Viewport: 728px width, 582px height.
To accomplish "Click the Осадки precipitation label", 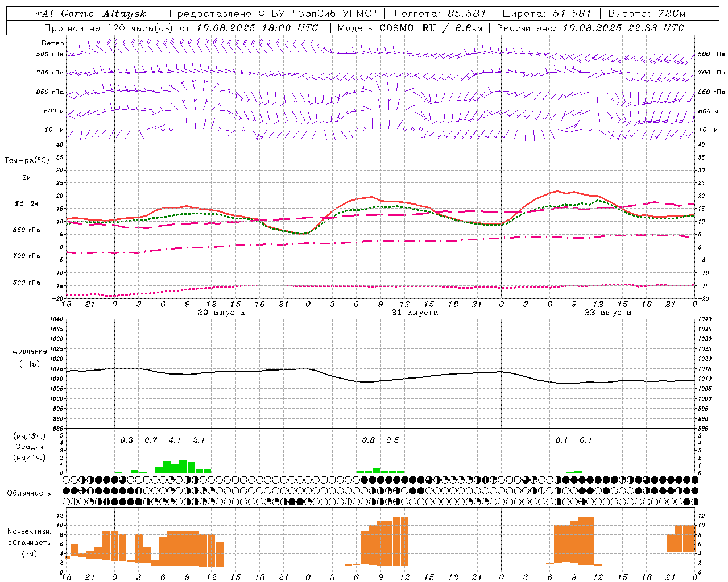I will click(x=30, y=447).
